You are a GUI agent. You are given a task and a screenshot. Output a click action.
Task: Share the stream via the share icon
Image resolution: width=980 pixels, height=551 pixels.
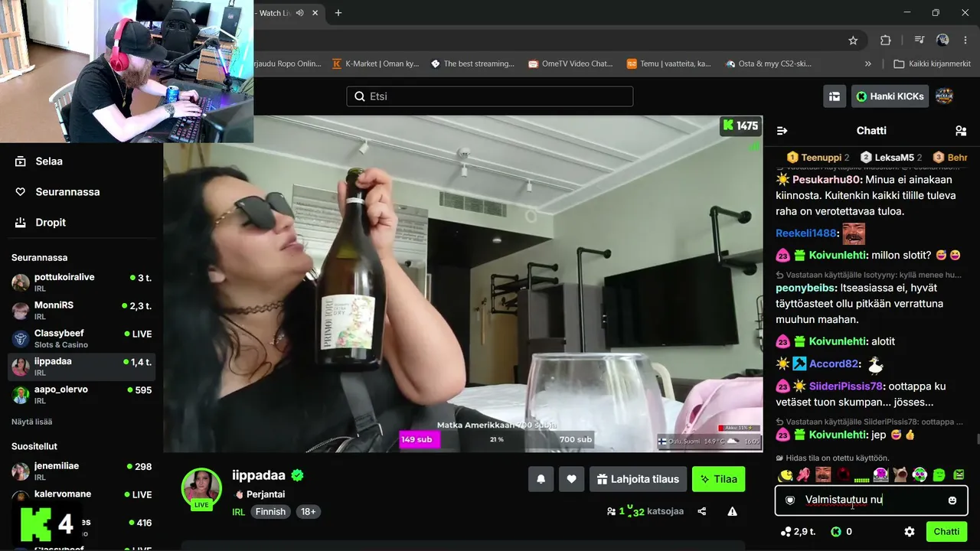pyautogui.click(x=702, y=511)
